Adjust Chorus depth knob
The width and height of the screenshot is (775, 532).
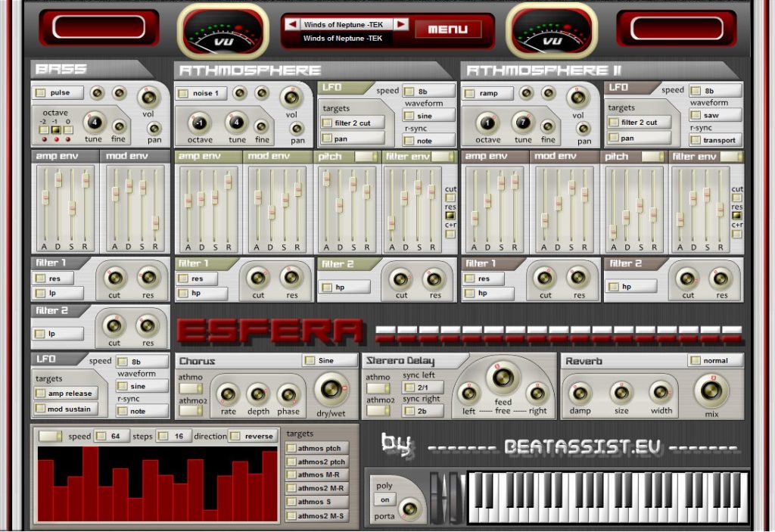coord(257,394)
